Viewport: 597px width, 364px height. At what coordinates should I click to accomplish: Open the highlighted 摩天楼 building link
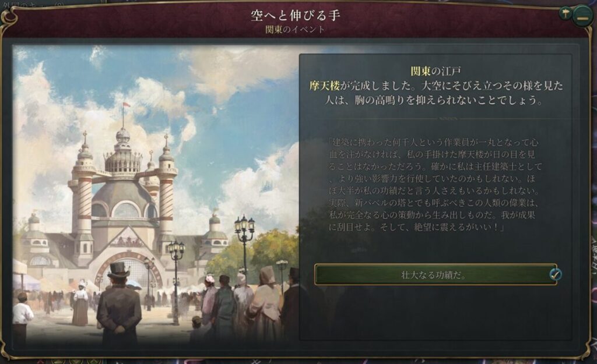click(324, 86)
